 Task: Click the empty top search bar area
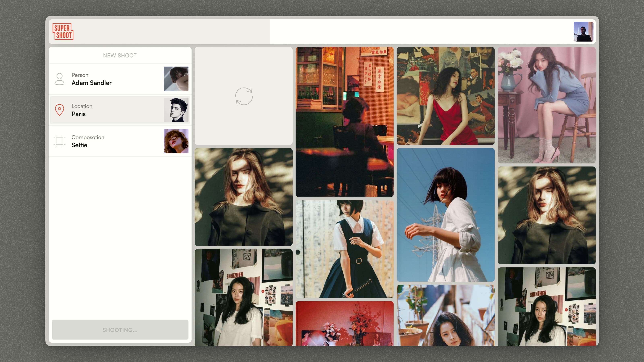pyautogui.click(x=420, y=32)
